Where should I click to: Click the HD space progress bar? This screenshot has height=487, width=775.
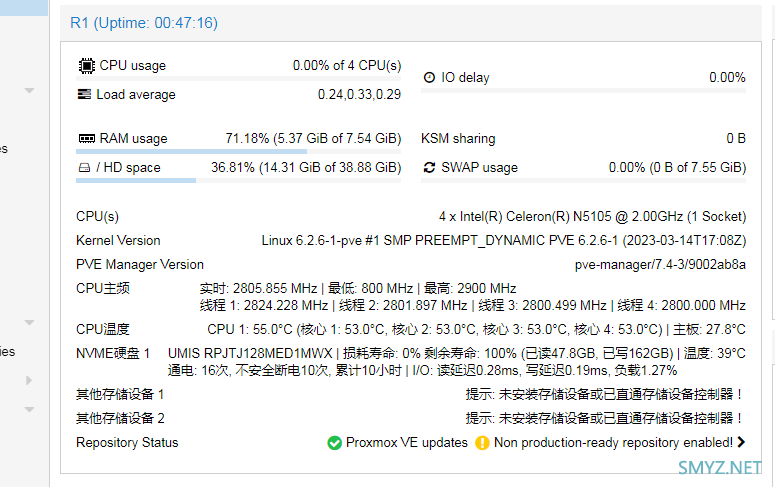click(238, 180)
